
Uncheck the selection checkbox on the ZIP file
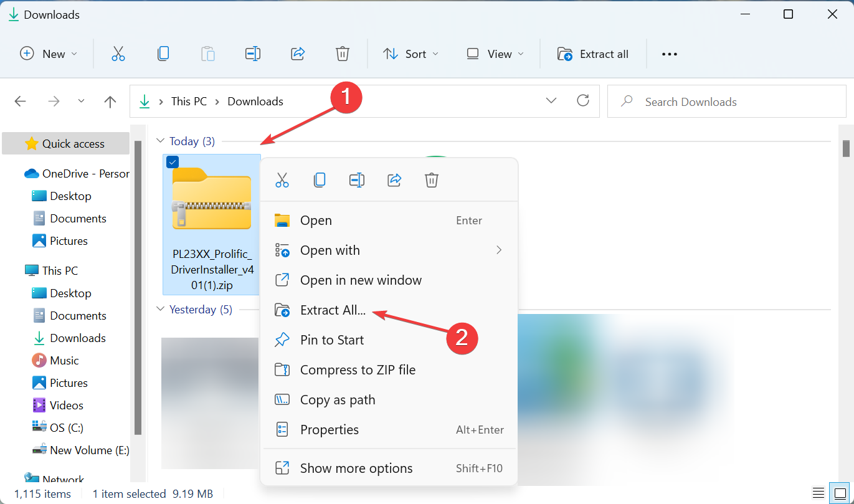(173, 161)
